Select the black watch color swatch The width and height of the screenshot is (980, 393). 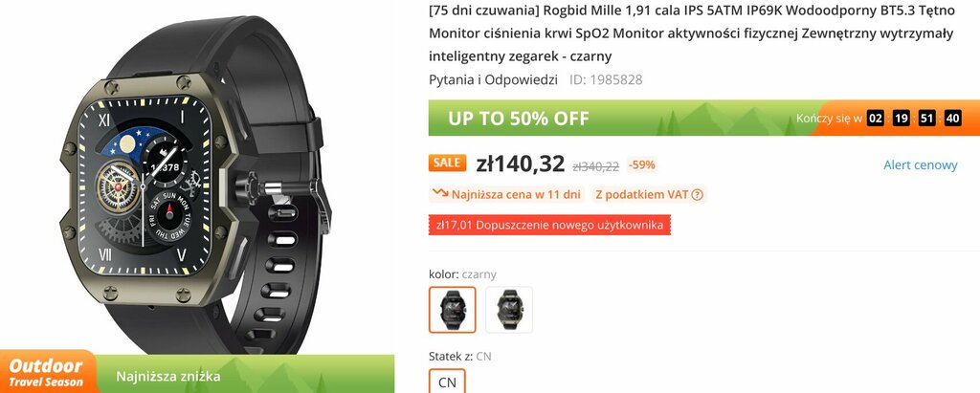(x=453, y=309)
